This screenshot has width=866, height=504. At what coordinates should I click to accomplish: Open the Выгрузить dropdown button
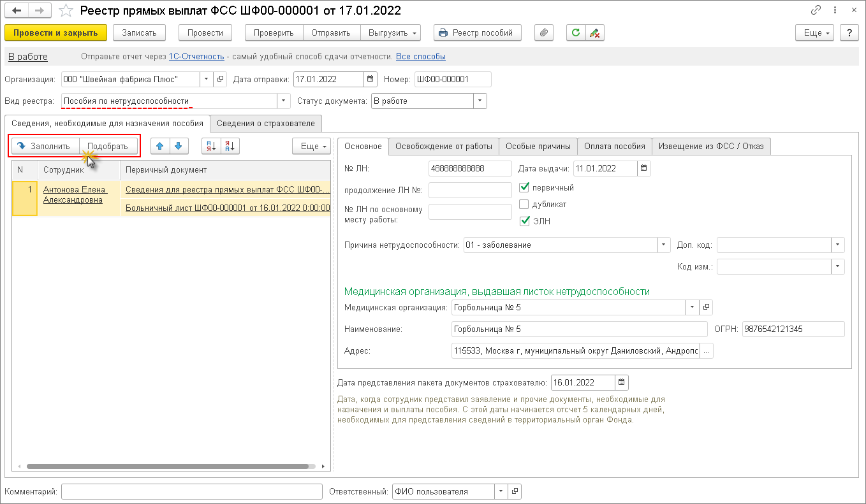(391, 32)
